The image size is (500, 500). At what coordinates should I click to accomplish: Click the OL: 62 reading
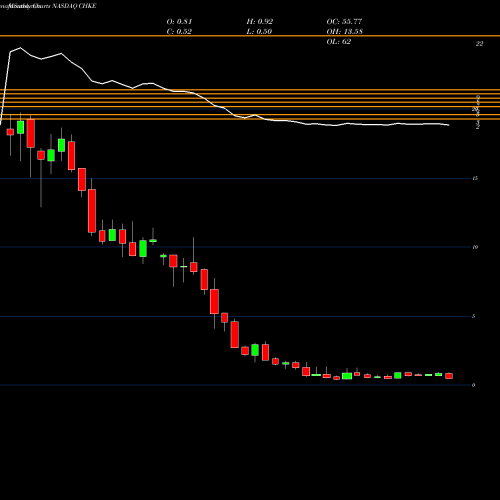pyautogui.click(x=338, y=42)
